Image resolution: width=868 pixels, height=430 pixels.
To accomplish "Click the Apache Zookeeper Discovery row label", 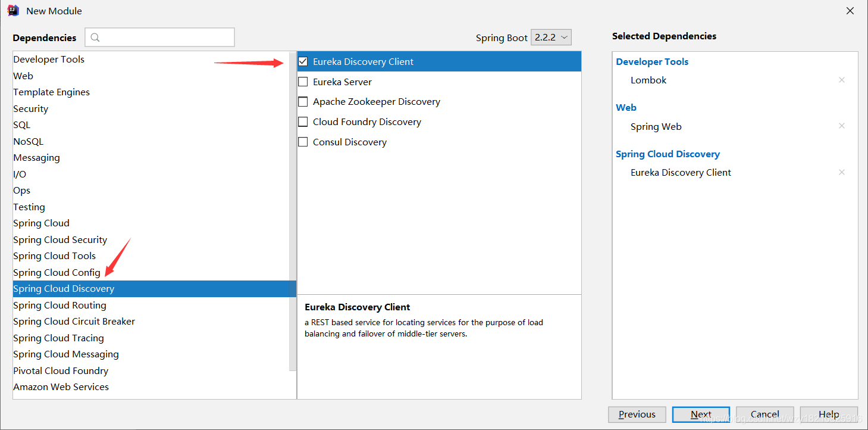I will (x=377, y=102).
